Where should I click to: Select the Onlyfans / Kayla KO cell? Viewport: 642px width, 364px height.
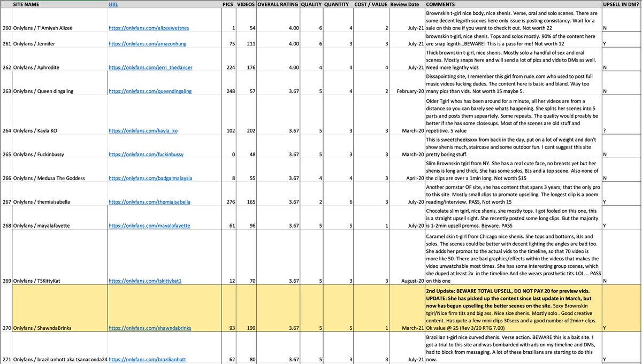[x=59, y=115]
